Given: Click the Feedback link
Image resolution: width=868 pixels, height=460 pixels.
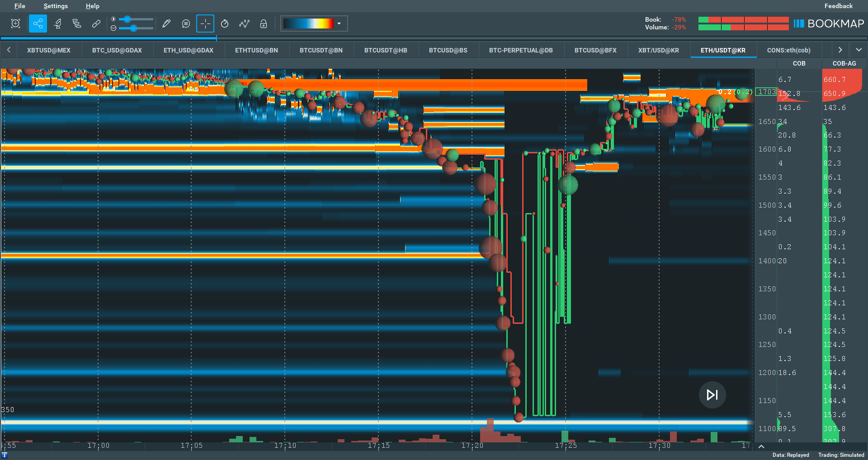Looking at the screenshot, I should (838, 6).
